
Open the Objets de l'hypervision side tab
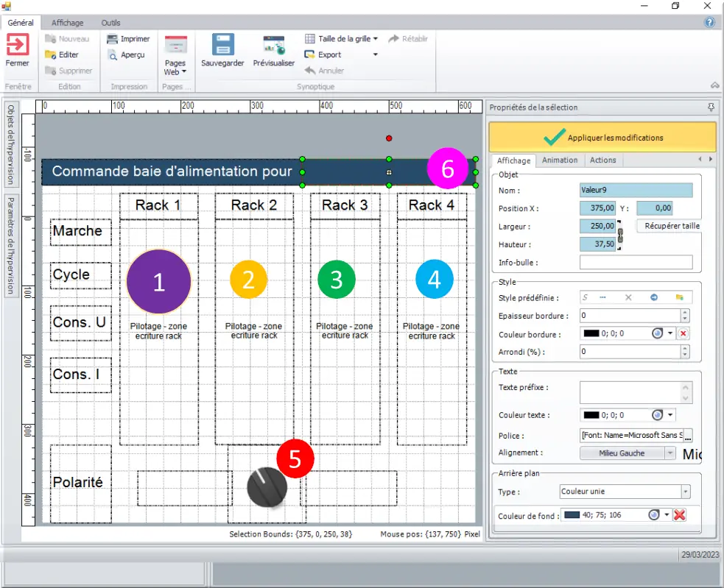click(x=10, y=144)
